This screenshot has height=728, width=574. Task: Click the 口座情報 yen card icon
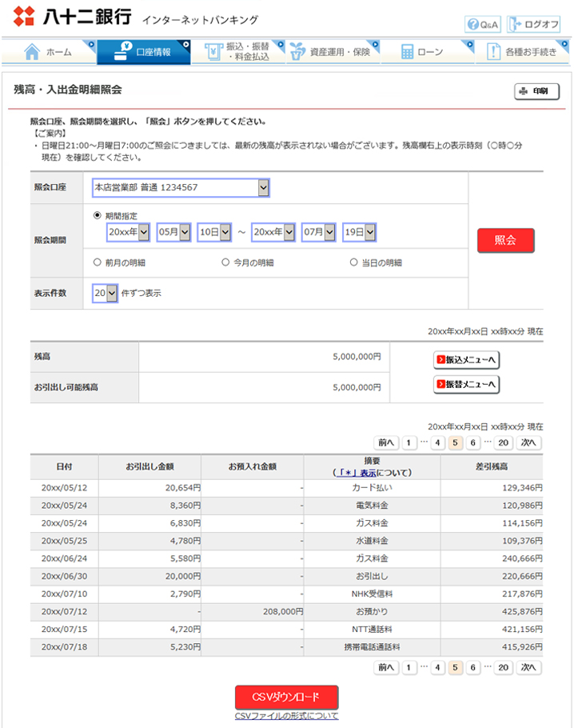[122, 51]
